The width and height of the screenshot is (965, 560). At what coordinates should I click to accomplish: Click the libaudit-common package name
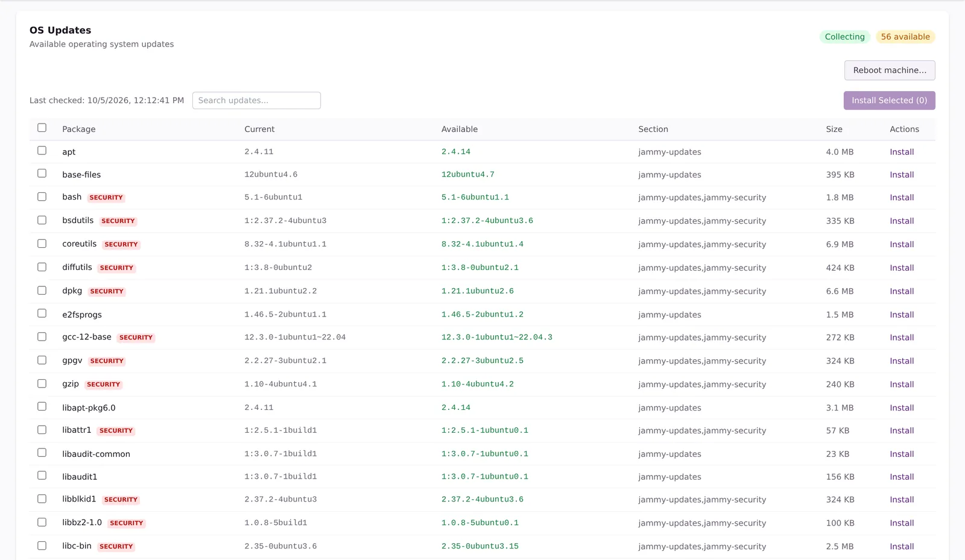(x=96, y=455)
